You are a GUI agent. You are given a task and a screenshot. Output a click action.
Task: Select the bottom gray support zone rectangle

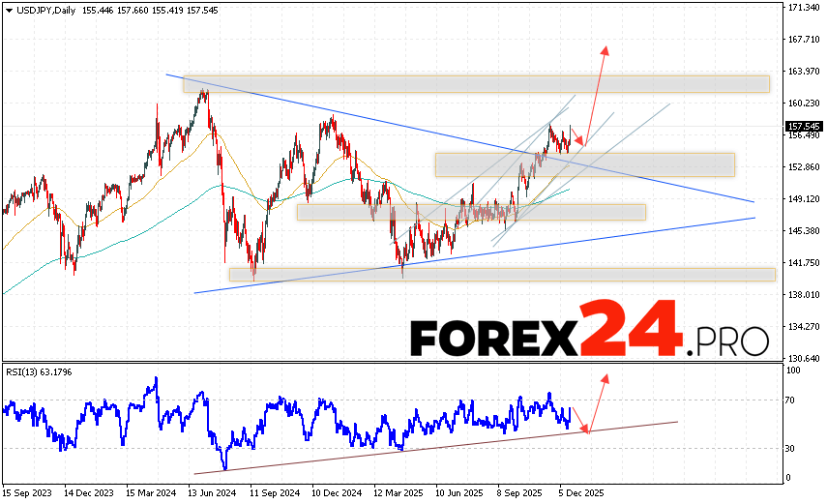pos(502,274)
